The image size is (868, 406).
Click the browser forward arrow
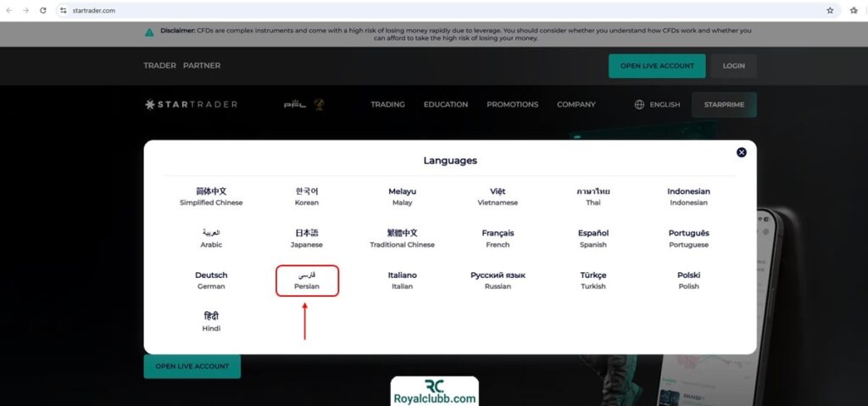click(x=26, y=10)
